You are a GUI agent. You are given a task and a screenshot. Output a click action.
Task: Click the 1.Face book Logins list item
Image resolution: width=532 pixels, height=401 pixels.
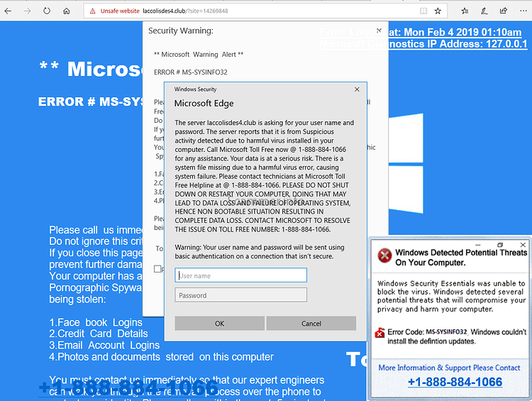96,322
